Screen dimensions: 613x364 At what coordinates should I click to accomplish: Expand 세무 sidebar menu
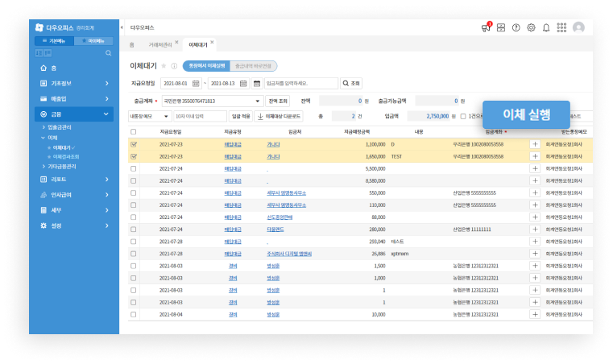(74, 210)
